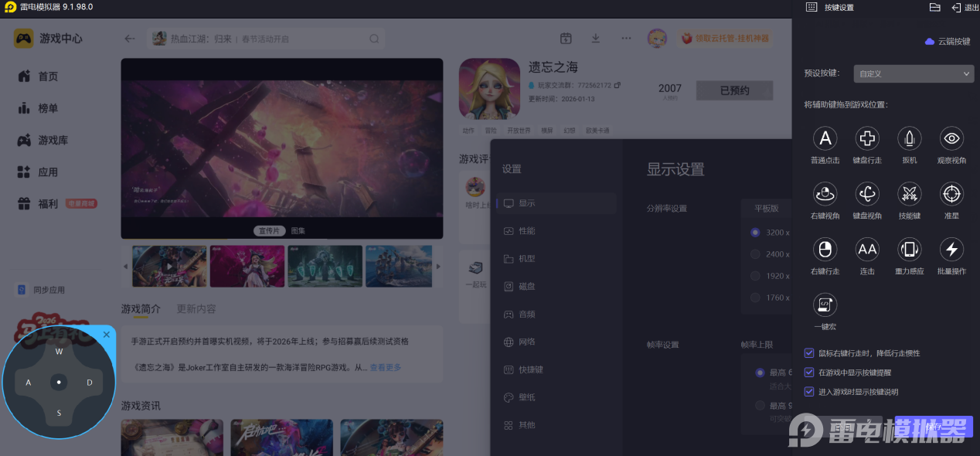Click the search box for 热血江湖

tap(267, 39)
